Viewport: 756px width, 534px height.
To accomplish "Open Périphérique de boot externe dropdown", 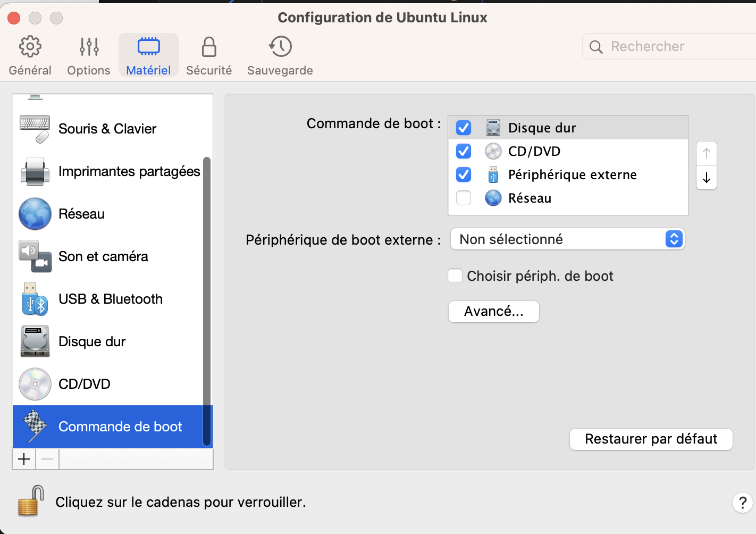I will click(567, 239).
